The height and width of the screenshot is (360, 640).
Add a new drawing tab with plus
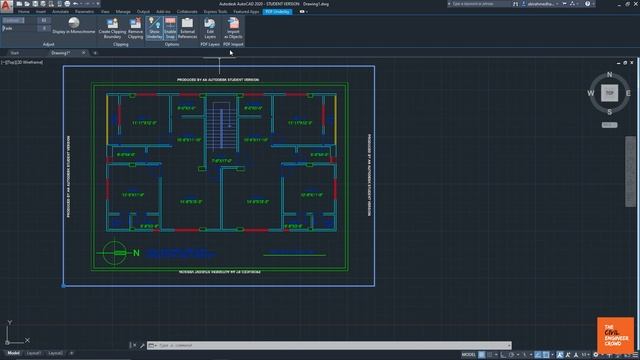[95, 53]
